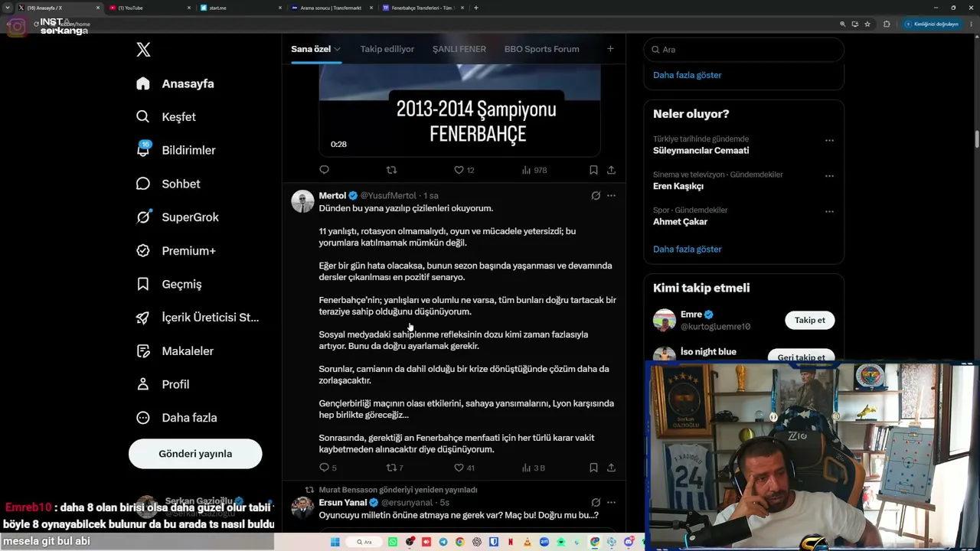Open Mertol's profile avatar
Image resolution: width=980 pixels, height=551 pixels.
pyautogui.click(x=303, y=201)
